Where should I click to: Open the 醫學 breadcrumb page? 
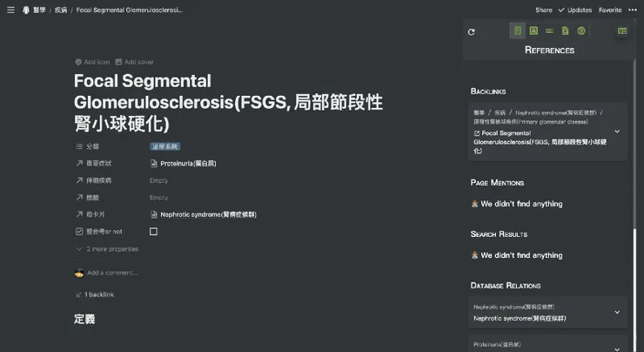click(x=39, y=10)
